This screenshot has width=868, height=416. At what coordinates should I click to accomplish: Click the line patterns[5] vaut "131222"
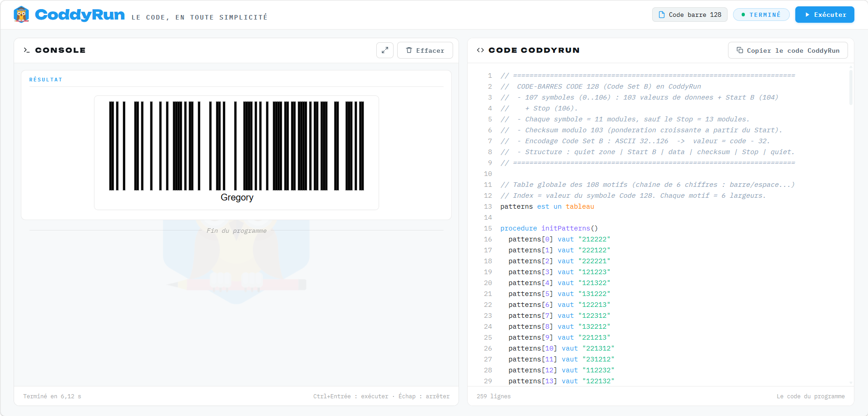(x=559, y=294)
